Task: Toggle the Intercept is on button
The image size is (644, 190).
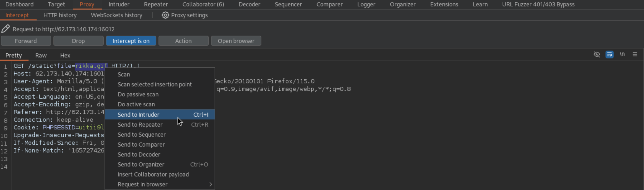Action: [x=131, y=41]
